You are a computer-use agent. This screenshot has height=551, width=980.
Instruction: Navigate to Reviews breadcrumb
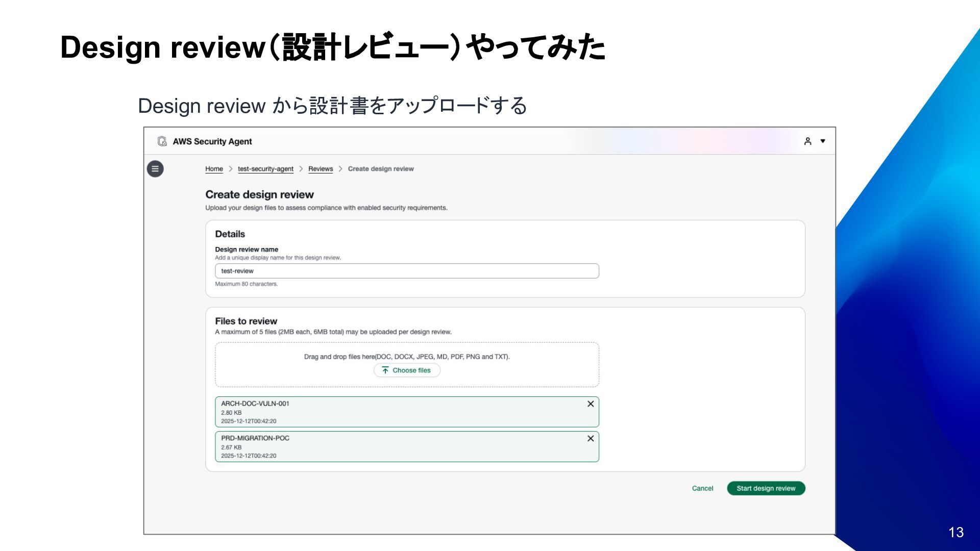321,169
